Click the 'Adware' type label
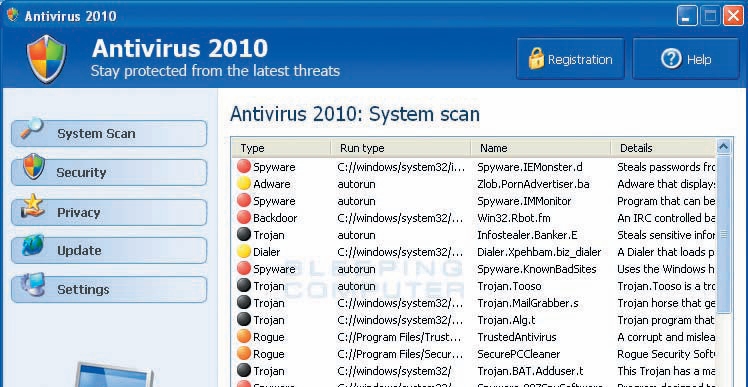The height and width of the screenshot is (387, 748). click(x=271, y=184)
